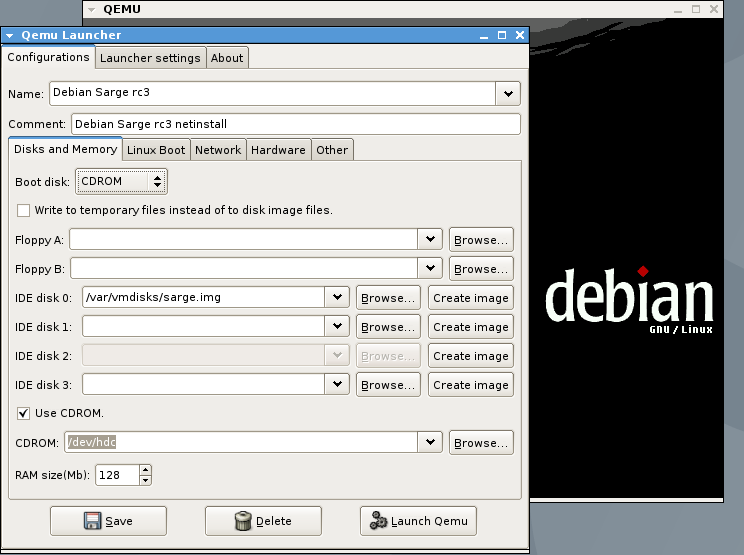The image size is (744, 555).
Task: Click the Debian logo in QEMU window
Action: [629, 300]
